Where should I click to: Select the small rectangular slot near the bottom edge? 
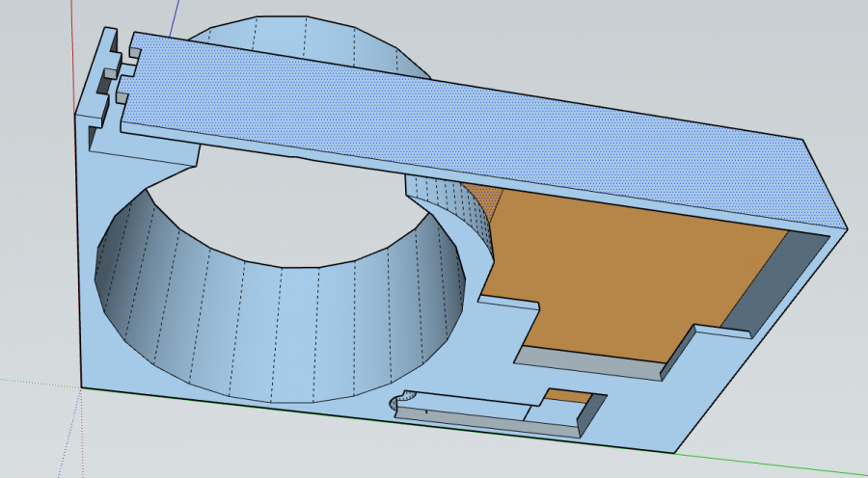(499, 412)
